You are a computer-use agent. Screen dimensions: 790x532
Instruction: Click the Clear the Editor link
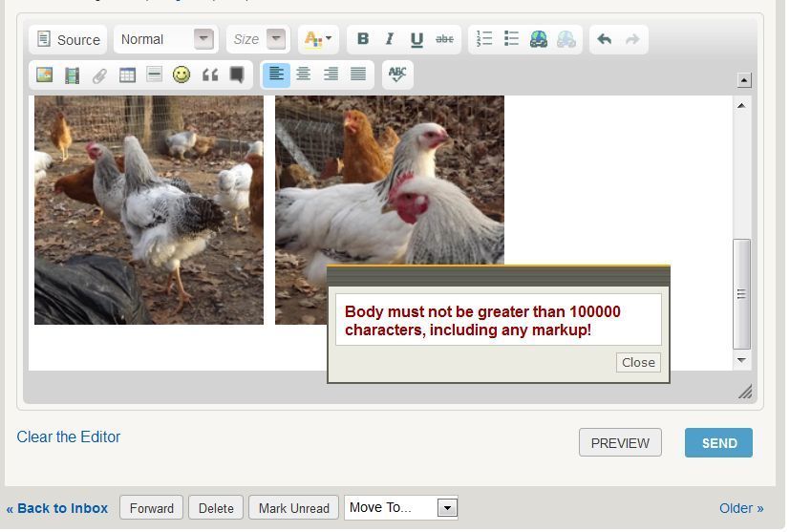coord(69,437)
